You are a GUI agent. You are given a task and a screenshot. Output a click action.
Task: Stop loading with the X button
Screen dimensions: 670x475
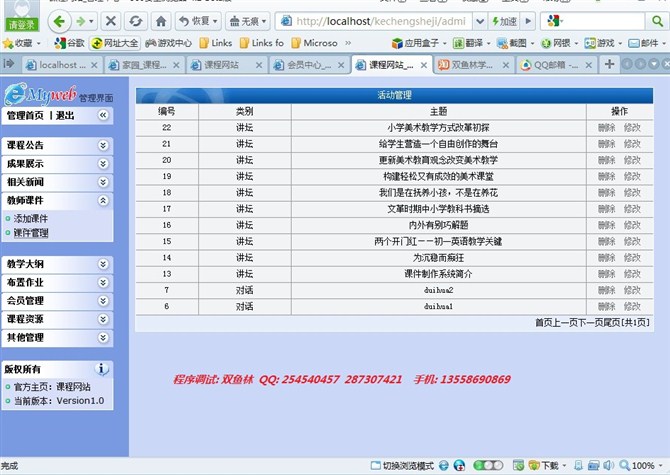click(111, 21)
